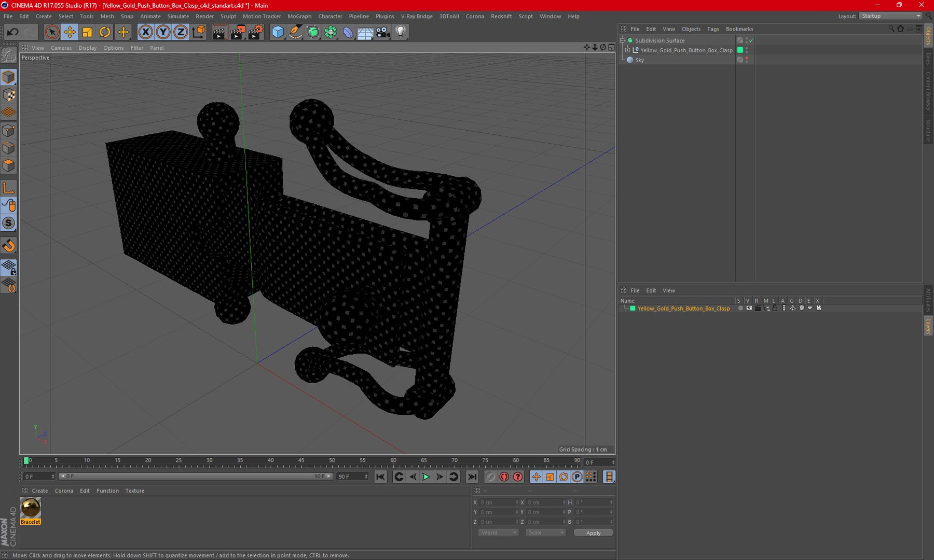Toggle Y-axis lock button
Viewport: 934px width, 560px height.
(163, 32)
